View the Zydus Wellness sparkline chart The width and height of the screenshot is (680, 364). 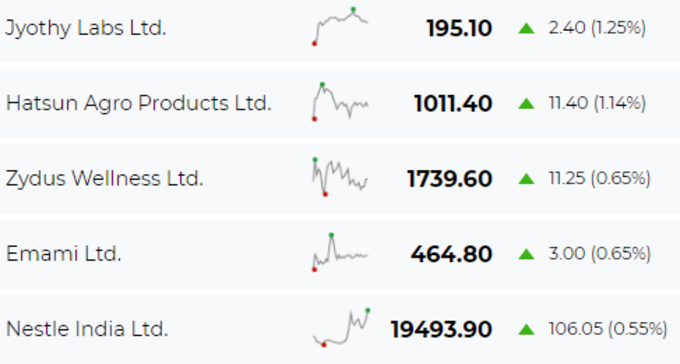coord(340,177)
